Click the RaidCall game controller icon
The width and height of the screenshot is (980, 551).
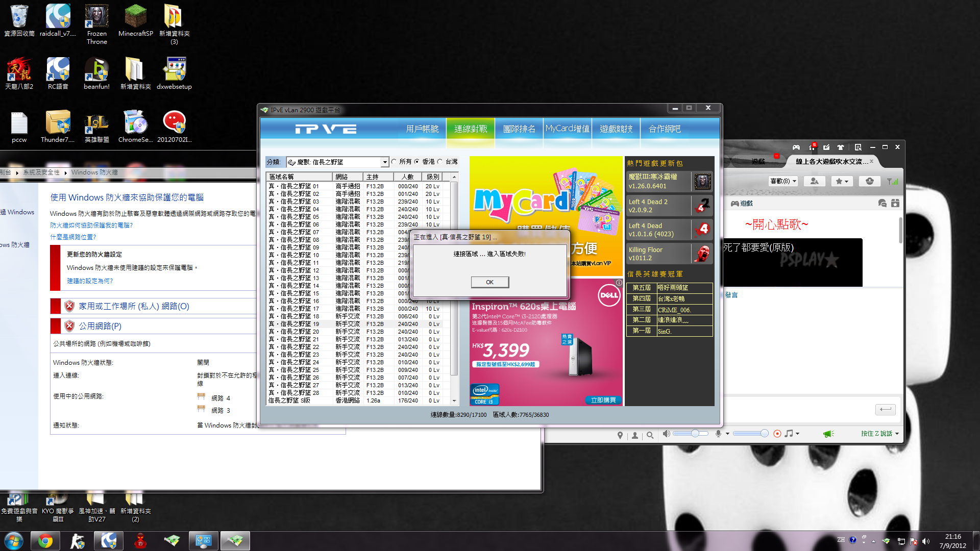click(x=796, y=147)
